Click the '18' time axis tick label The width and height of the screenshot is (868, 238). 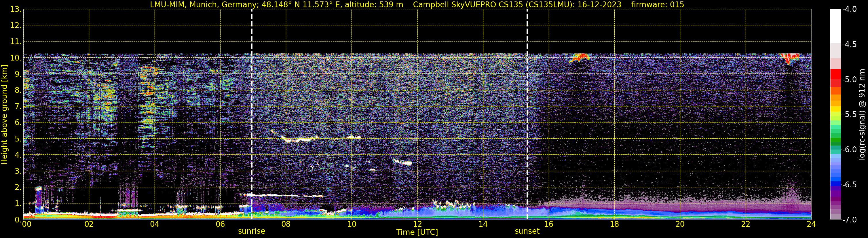(x=615, y=224)
